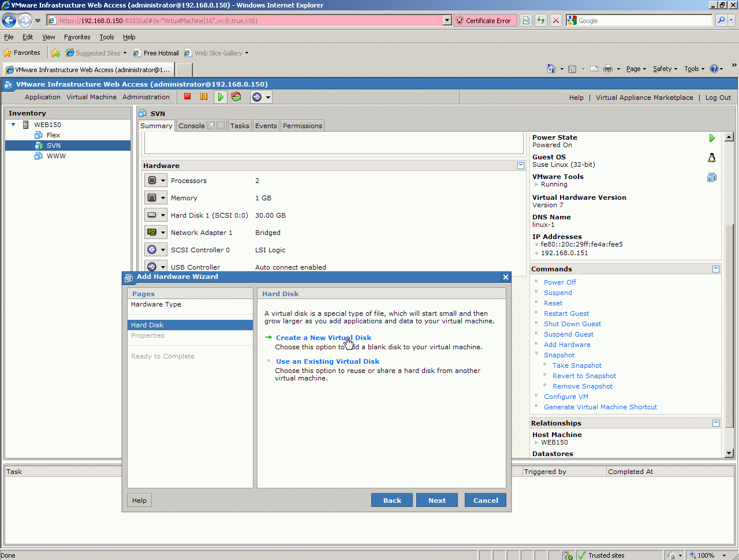The image size is (739, 560).
Task: Open the Memory dropdown arrow
Action: [163, 198]
